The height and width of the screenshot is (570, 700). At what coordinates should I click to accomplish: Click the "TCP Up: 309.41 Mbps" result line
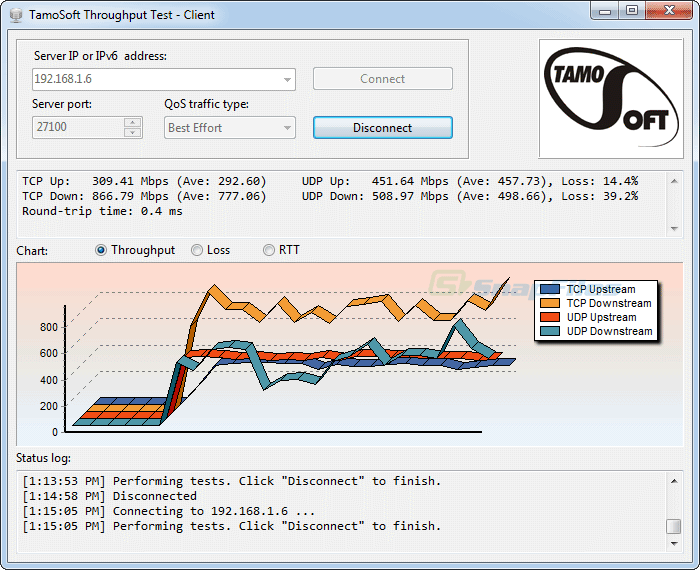point(144,181)
